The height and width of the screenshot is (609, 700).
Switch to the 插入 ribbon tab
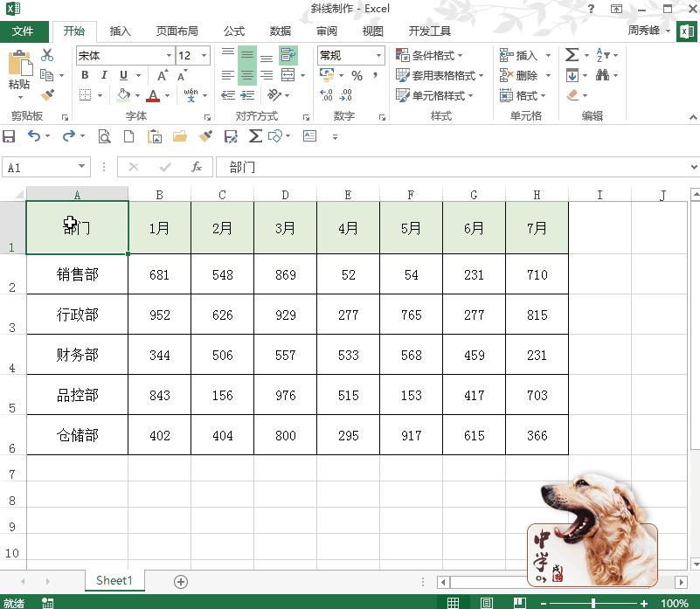pyautogui.click(x=120, y=31)
